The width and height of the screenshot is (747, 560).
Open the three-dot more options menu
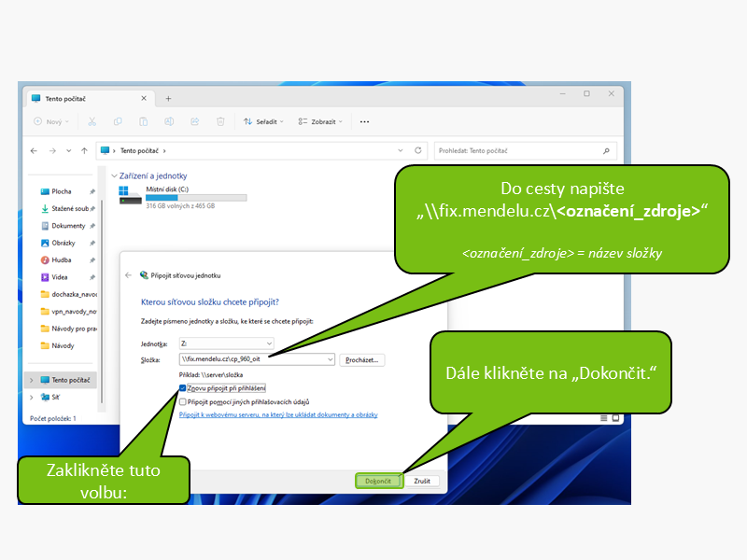click(364, 121)
